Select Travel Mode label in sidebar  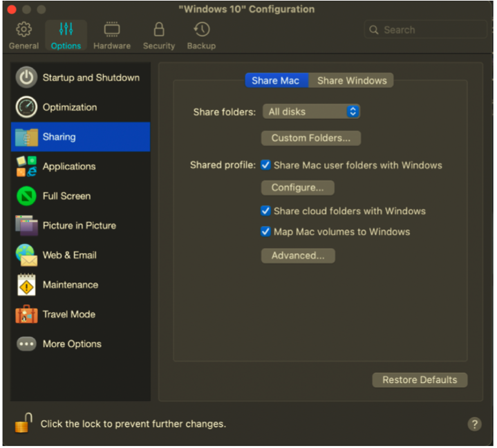(x=69, y=314)
